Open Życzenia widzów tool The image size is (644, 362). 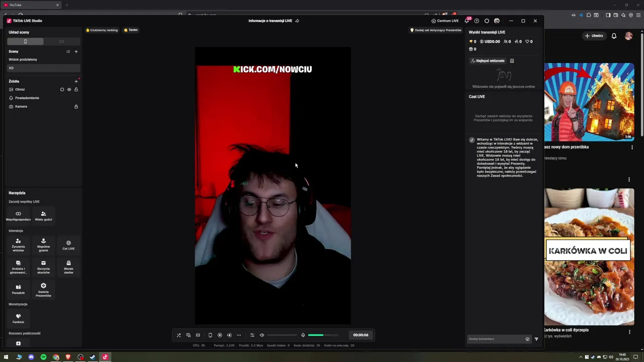tap(18, 245)
